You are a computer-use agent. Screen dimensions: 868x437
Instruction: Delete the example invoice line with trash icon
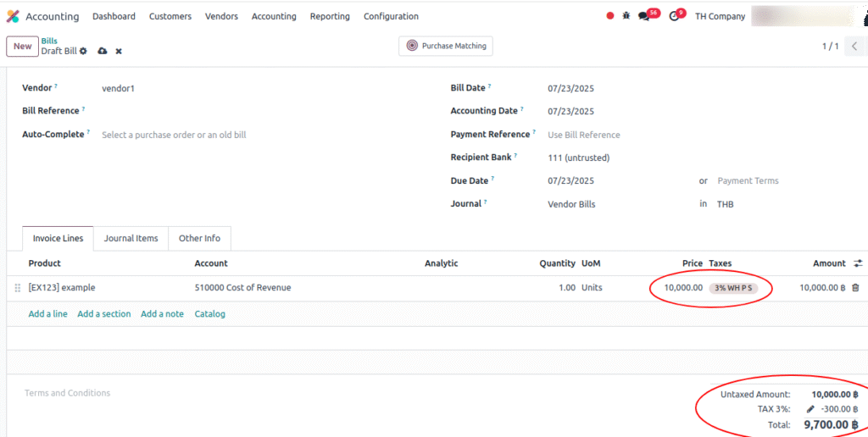[856, 288]
